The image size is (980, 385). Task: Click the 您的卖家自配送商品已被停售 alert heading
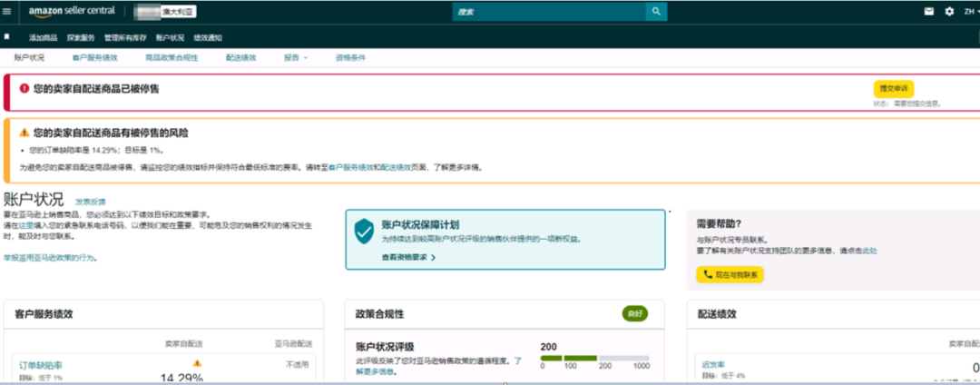point(96,89)
